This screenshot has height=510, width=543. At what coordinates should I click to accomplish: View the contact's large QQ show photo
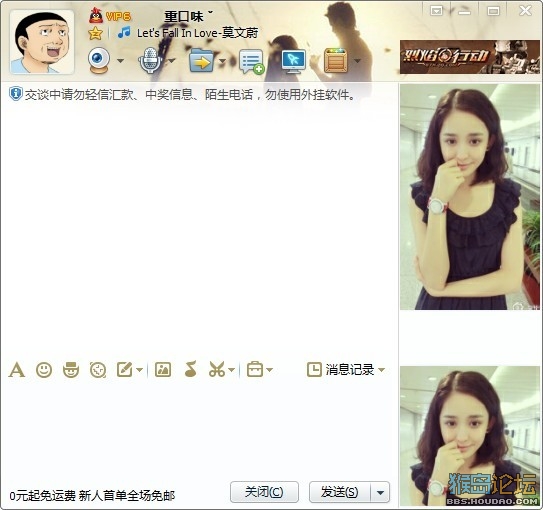click(x=470, y=197)
